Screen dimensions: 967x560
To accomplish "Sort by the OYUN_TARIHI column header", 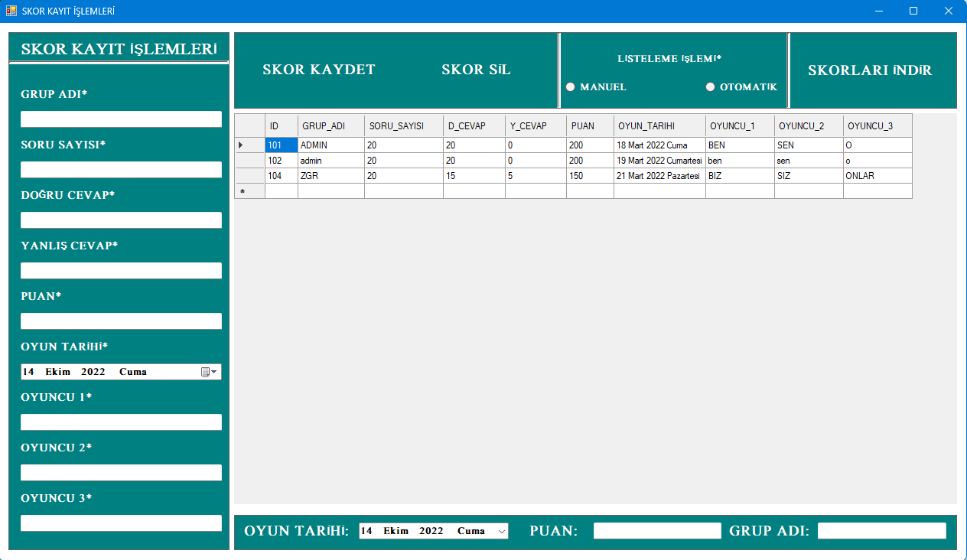I will [659, 126].
